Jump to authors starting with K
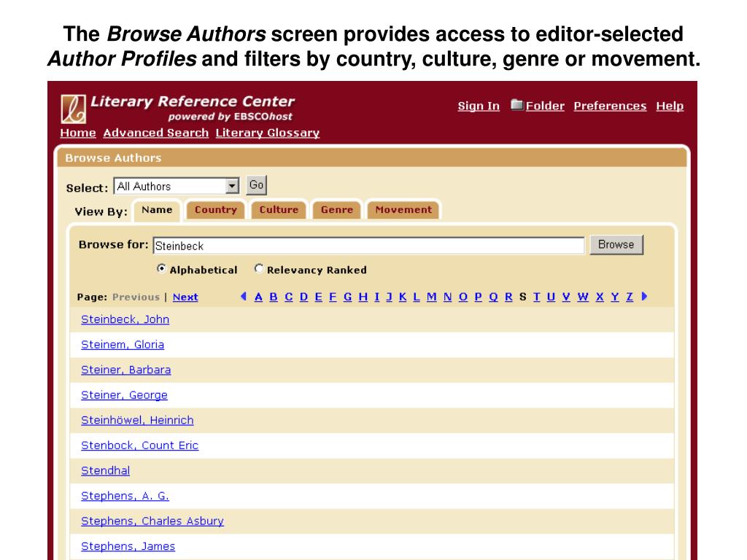 (403, 297)
